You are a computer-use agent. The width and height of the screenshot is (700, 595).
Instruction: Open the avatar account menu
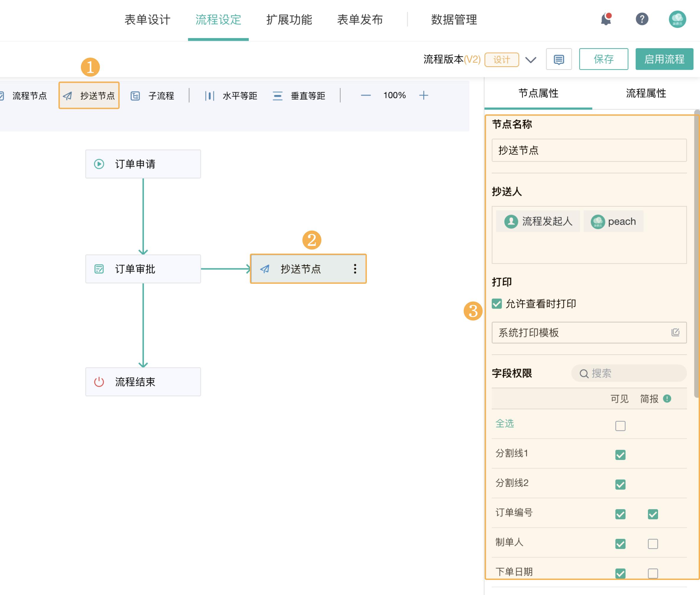point(678,19)
